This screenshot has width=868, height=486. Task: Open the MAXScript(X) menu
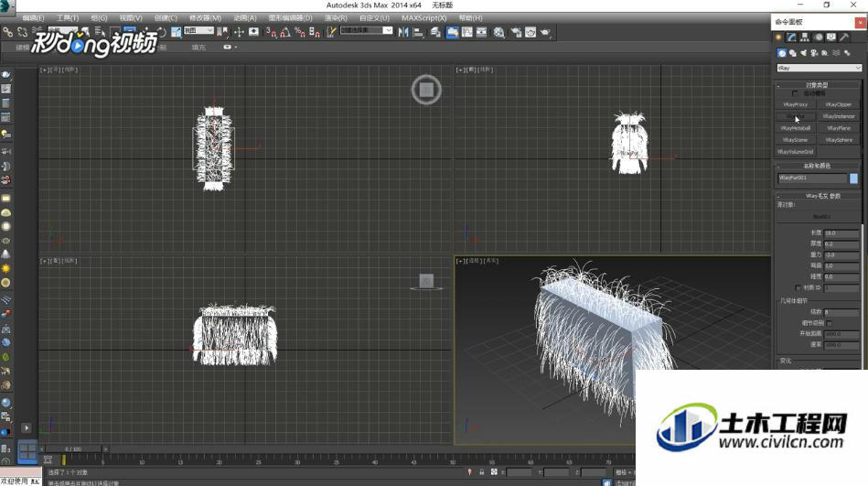point(424,18)
